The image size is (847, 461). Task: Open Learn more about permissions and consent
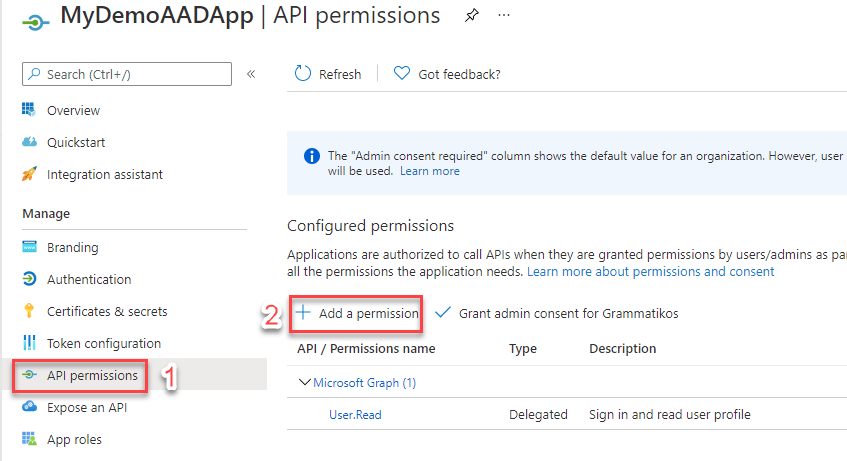pos(650,271)
